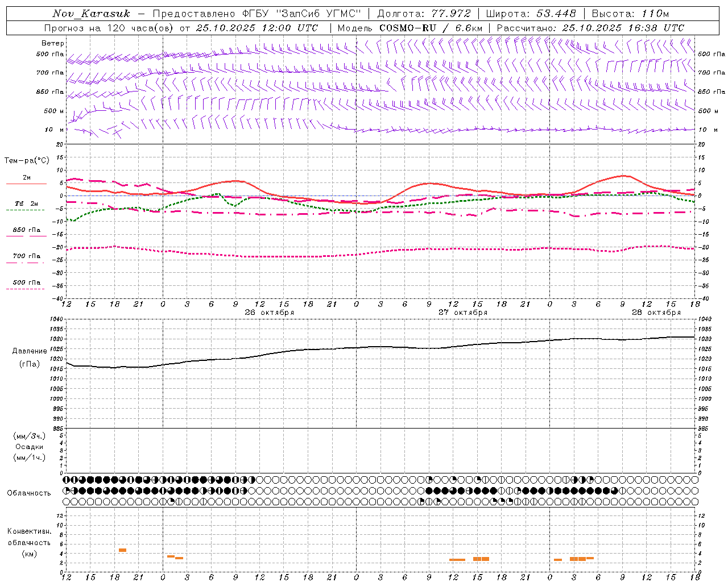728x582 pixels.
Task: Click the 'Td 2м' dew point legend label
Action: [x=26, y=203]
